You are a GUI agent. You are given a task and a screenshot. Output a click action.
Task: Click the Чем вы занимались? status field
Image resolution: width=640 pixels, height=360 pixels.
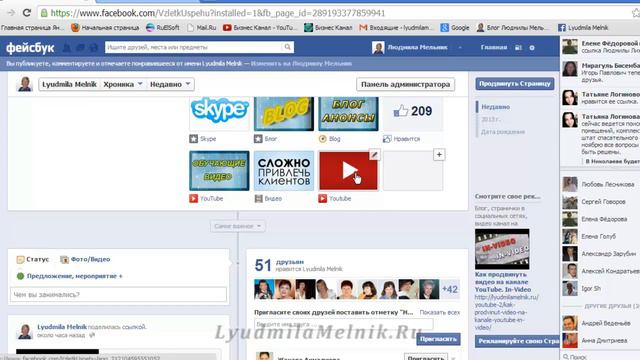(x=118, y=294)
